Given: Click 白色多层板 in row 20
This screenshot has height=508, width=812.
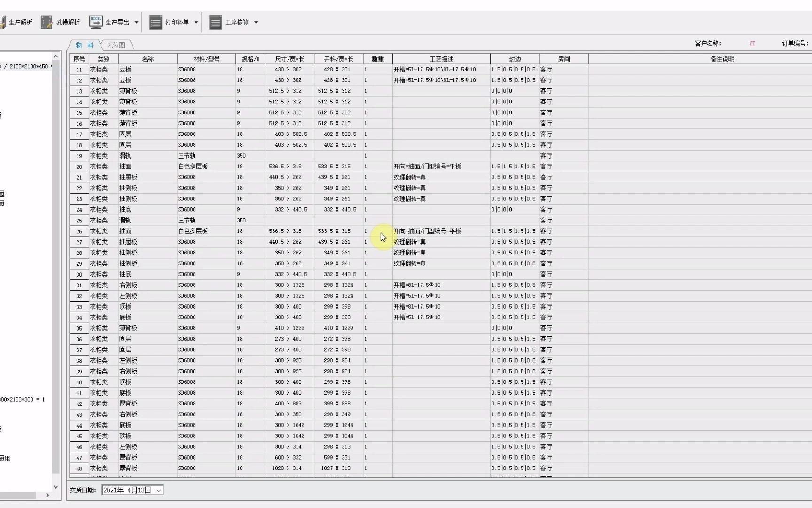Looking at the screenshot, I should click(x=193, y=167).
